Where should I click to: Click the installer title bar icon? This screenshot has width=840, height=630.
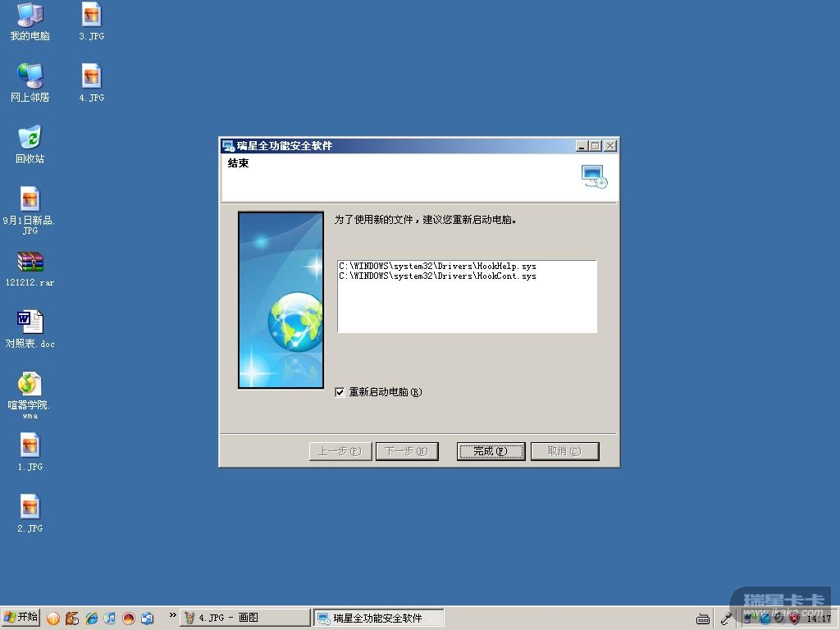click(228, 146)
